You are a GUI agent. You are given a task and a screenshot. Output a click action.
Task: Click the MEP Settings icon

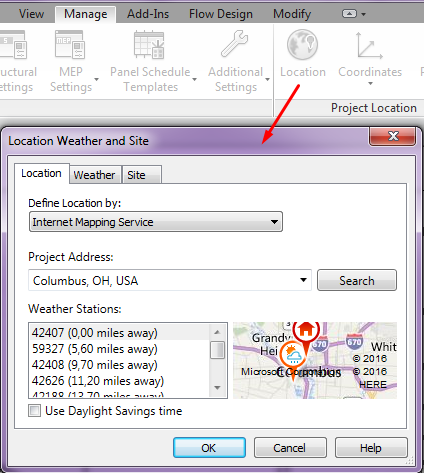[70, 45]
